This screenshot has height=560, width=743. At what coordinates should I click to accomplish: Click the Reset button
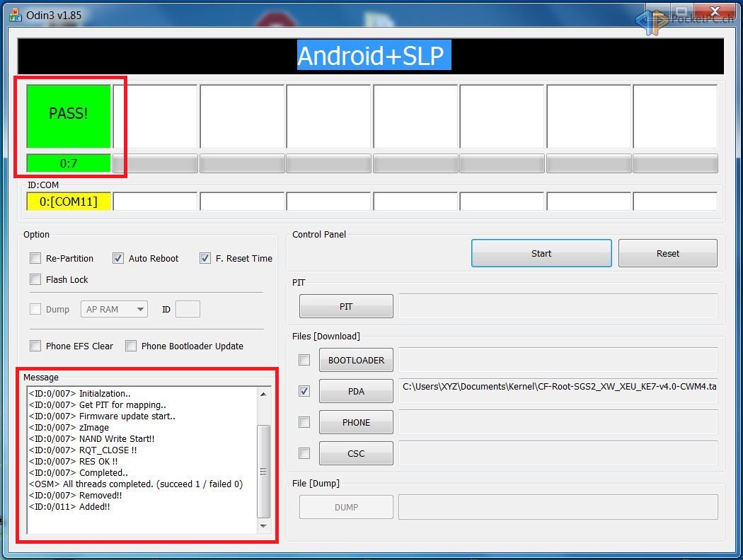click(x=668, y=253)
